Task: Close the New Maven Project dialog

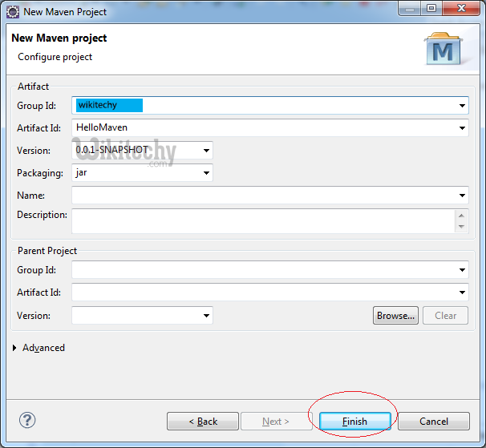Action: click(461, 10)
